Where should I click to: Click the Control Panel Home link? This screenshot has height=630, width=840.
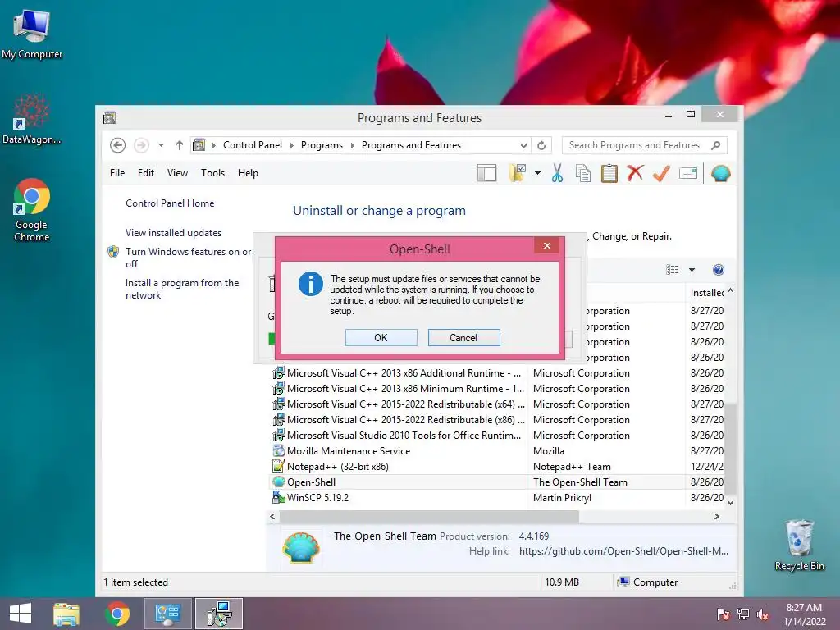pyautogui.click(x=170, y=203)
